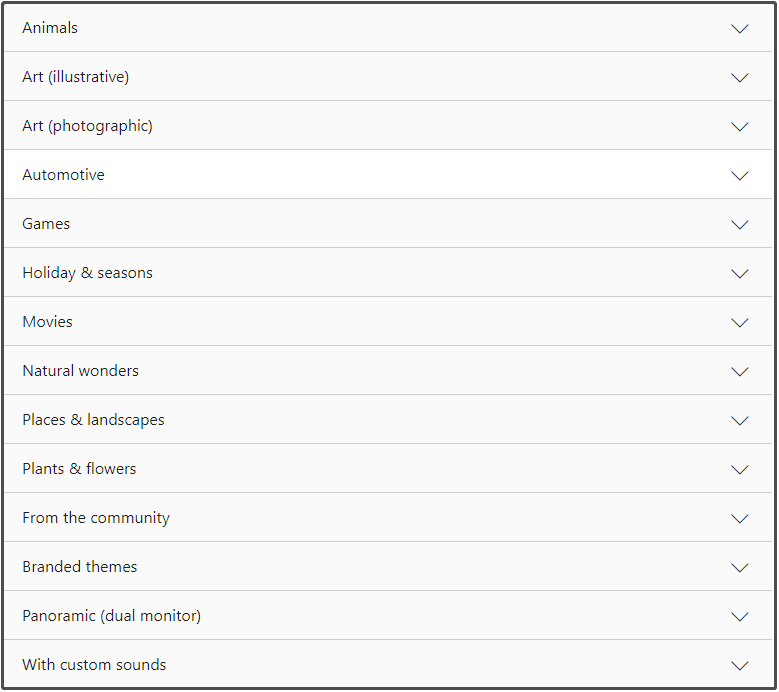Click the Branded themes down arrow
The image size is (779, 692).
(x=739, y=567)
